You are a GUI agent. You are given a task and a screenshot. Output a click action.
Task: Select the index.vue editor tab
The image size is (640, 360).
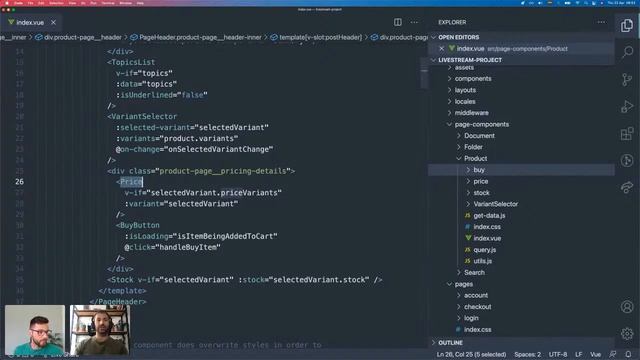(30, 22)
